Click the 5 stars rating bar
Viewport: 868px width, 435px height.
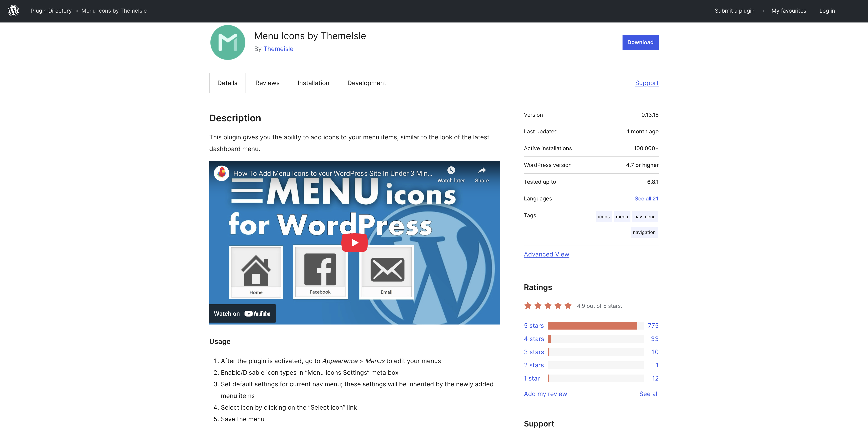(x=595, y=326)
